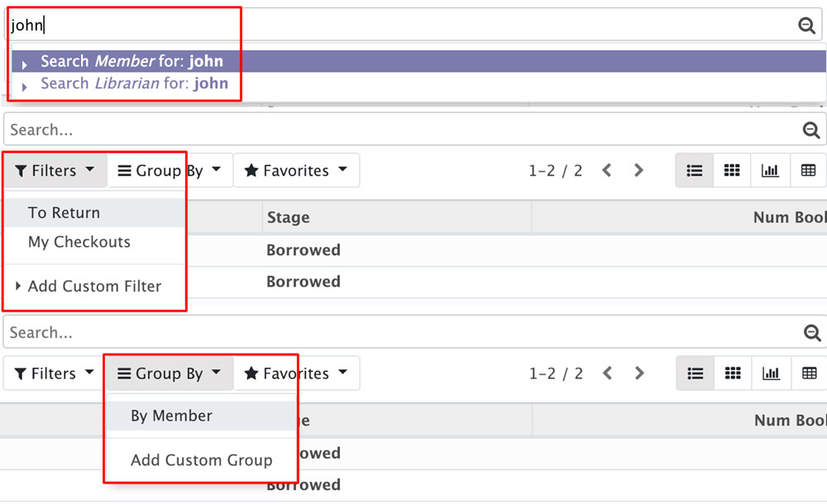Viewport: 827px width, 504px height.
Task: Switch to graph view in the bottom toolbar
Action: tap(771, 373)
